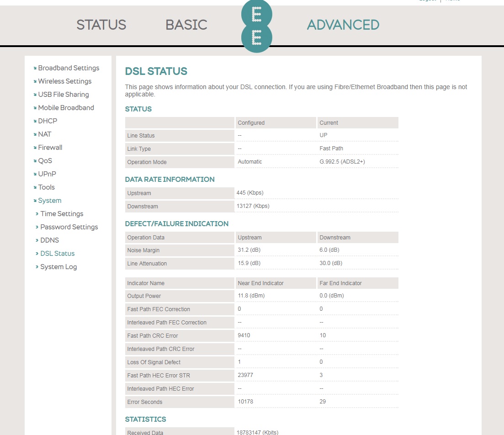Open the BASIC tab
Screen dimensions: 504x435
click(186, 25)
